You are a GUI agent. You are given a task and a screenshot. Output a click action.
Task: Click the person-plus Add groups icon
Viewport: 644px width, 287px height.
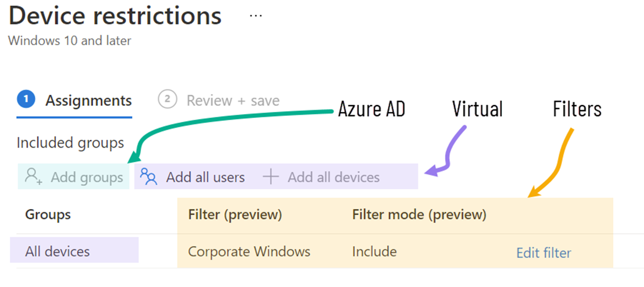click(33, 176)
